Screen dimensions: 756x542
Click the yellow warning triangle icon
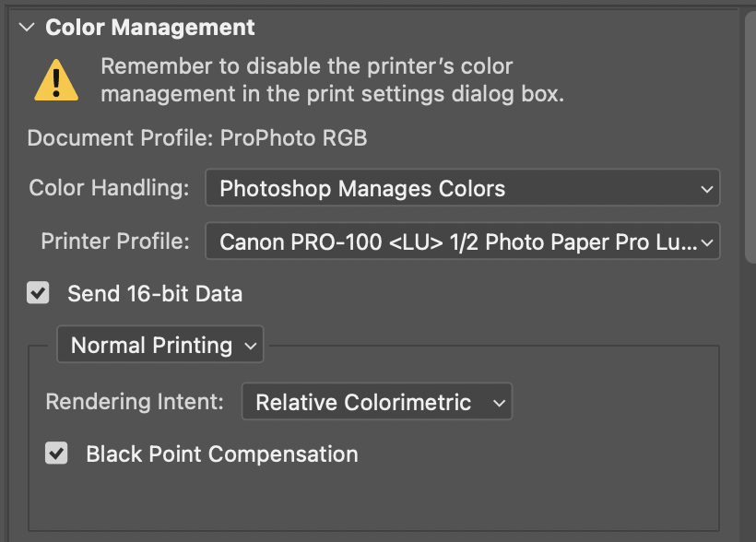pyautogui.click(x=56, y=80)
